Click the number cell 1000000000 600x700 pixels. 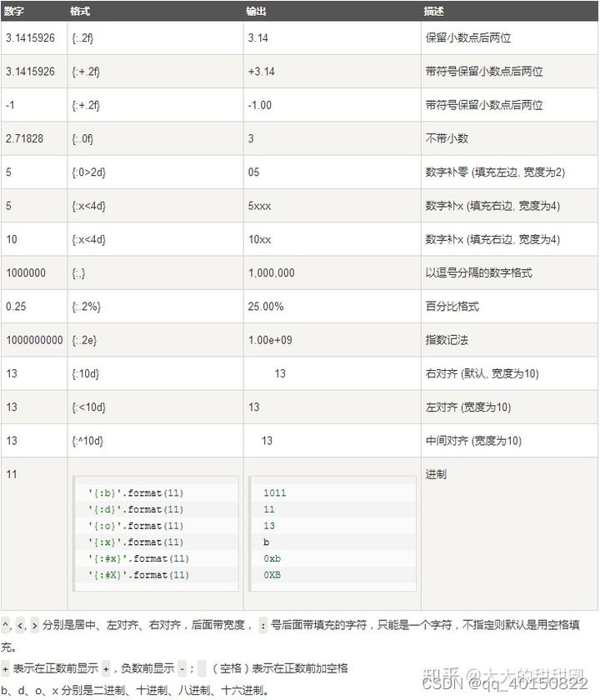(x=34, y=340)
